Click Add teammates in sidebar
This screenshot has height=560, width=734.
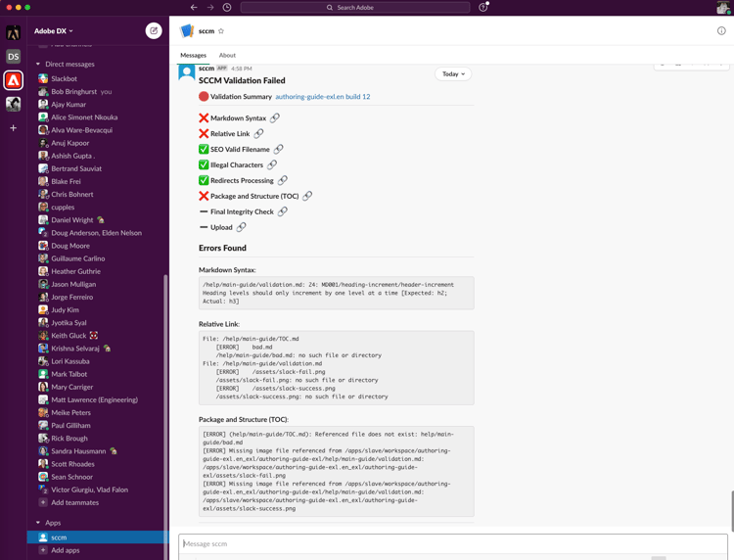pos(75,502)
